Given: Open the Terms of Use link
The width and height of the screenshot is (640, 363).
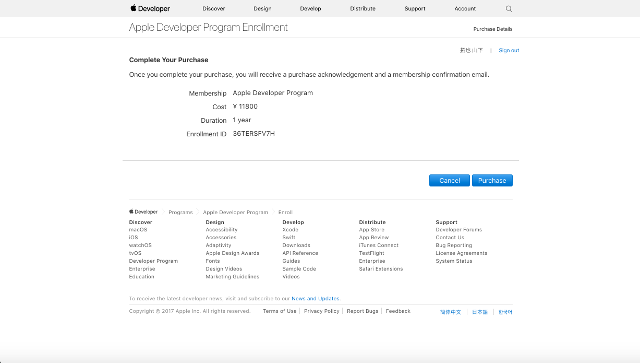Looking at the screenshot, I should tap(280, 311).
